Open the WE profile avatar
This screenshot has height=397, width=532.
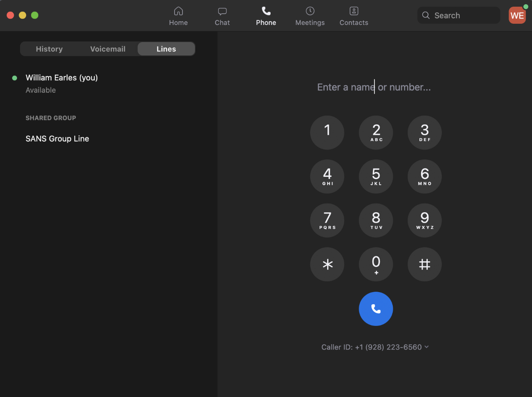[517, 15]
